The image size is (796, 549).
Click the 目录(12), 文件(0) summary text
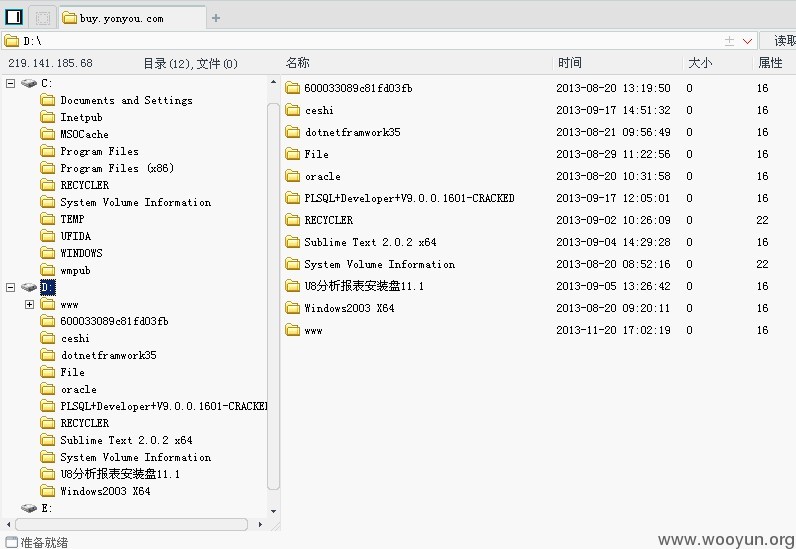(x=190, y=63)
